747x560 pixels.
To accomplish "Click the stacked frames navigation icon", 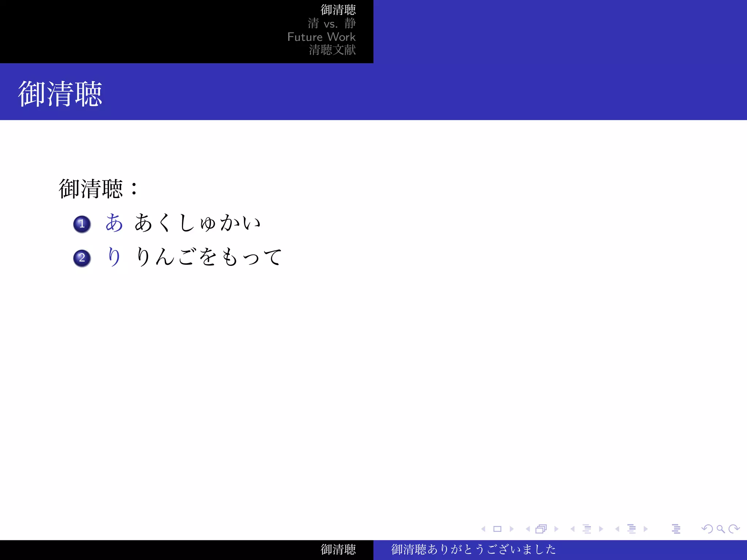I will click(x=541, y=529).
